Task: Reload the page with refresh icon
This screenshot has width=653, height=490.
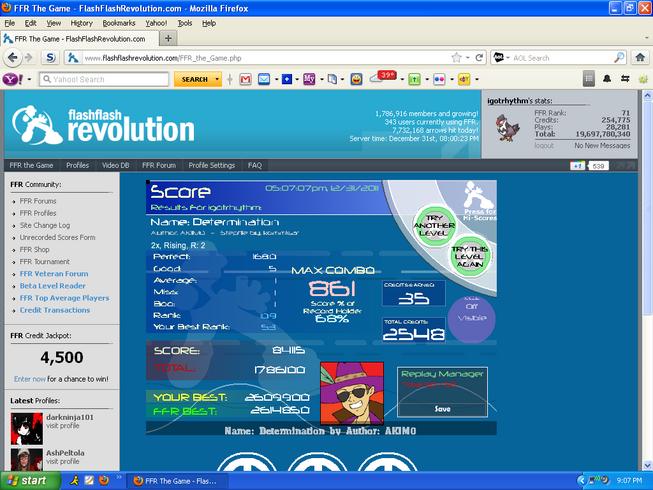Action: pyautogui.click(x=479, y=57)
